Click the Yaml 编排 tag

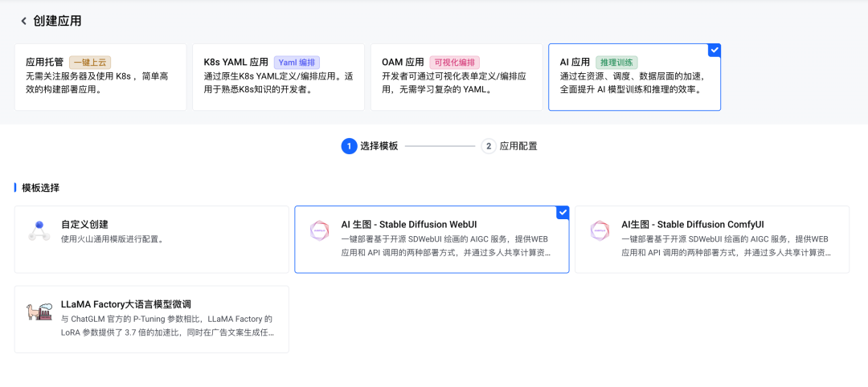tap(297, 62)
